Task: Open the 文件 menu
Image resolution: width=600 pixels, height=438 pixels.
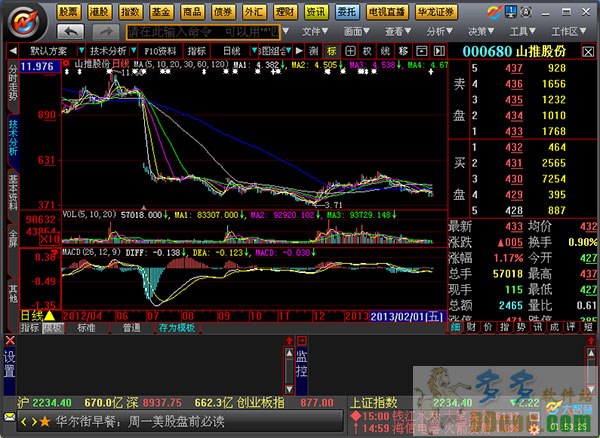Action: click(x=315, y=31)
